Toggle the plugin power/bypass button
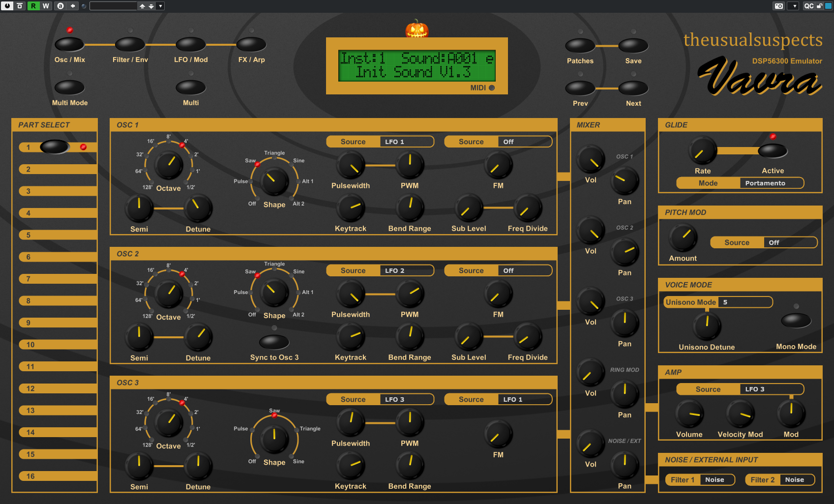The width and height of the screenshot is (834, 504). click(7, 6)
